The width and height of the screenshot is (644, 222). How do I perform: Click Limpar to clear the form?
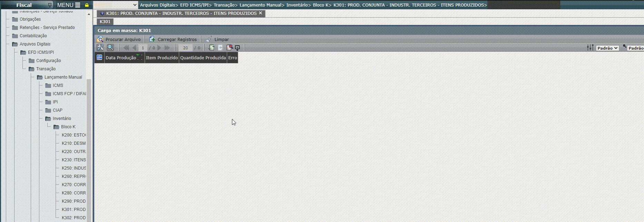[217, 39]
